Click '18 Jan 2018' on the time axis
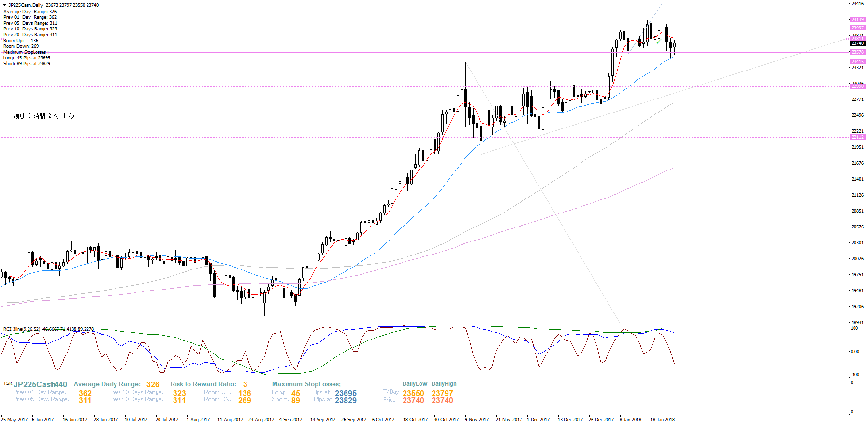 (x=663, y=420)
